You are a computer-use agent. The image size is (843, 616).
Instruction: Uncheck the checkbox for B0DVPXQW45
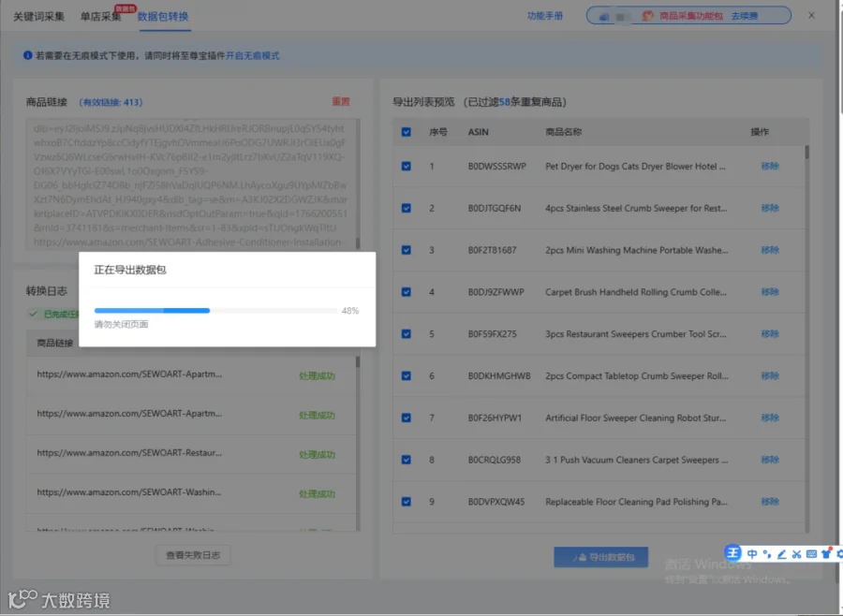point(407,502)
